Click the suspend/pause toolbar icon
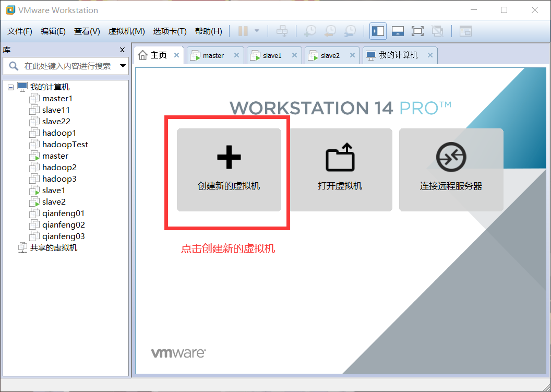Screen dimensions: 551x392 click(x=243, y=31)
